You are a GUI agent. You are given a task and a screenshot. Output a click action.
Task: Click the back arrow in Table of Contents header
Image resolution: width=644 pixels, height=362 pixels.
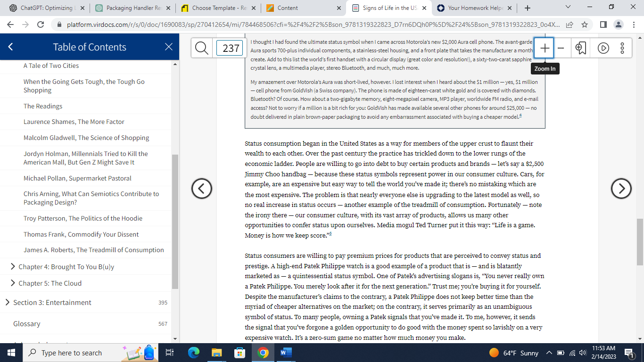click(11, 47)
